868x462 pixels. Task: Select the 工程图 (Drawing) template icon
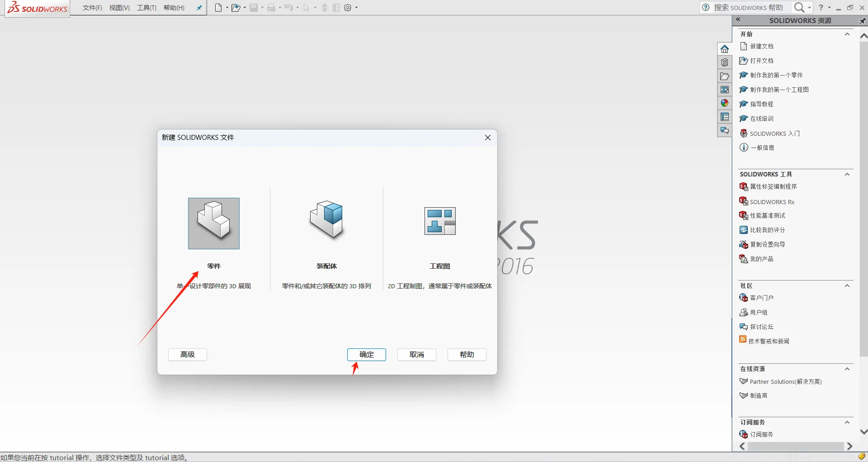[440, 221]
